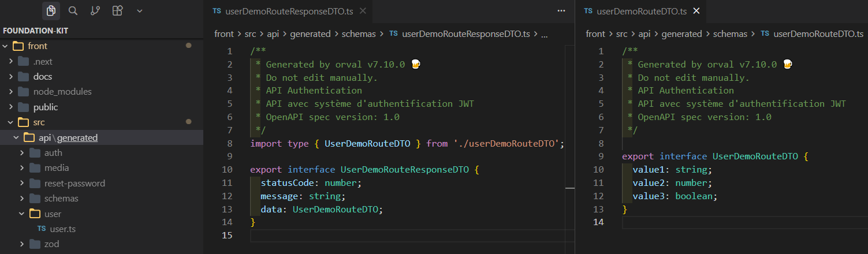Click left breadcrumb 'schemas' segment
Image resolution: width=868 pixels, height=254 pixels.
coord(359,34)
